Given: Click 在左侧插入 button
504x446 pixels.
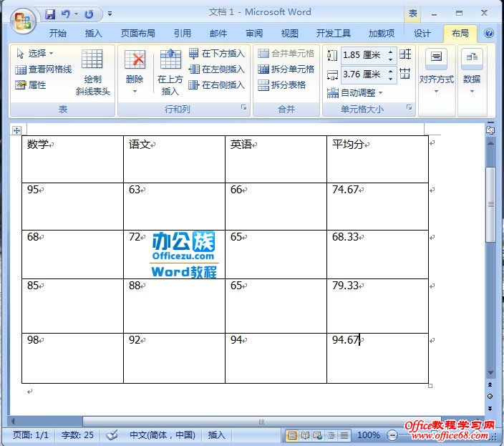Looking at the screenshot, I should (217, 69).
